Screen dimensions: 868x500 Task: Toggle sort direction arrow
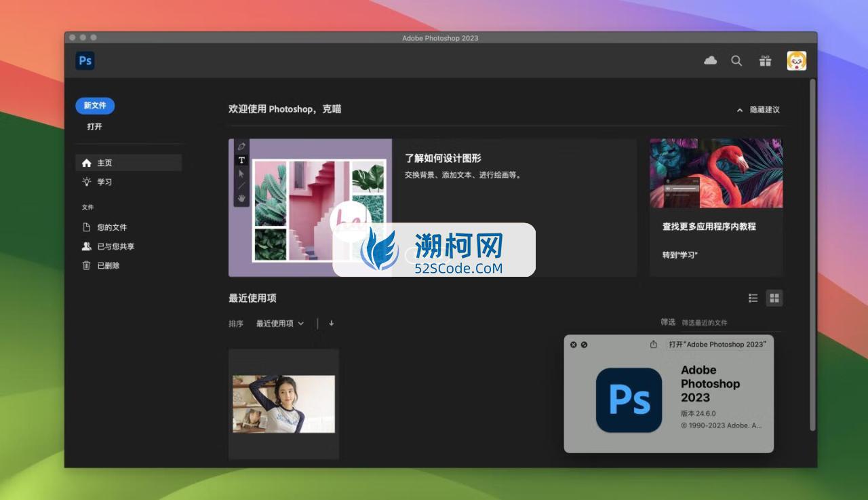click(x=332, y=324)
